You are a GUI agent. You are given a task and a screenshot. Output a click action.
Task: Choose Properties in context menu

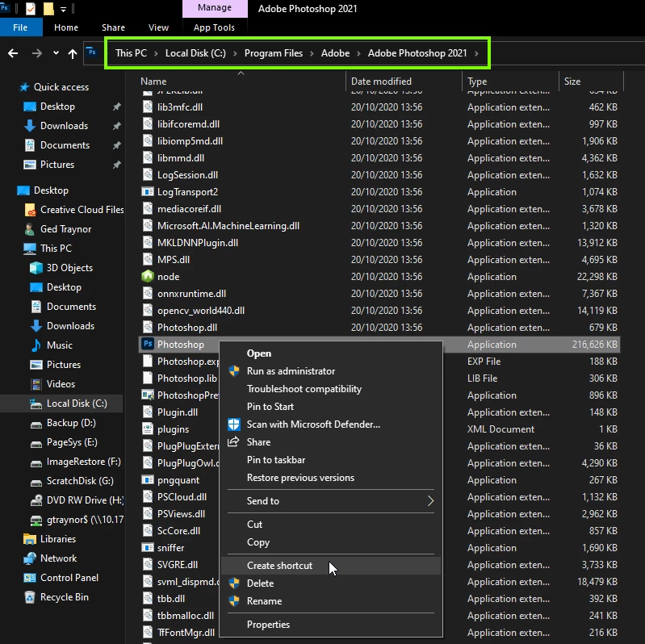(331, 625)
